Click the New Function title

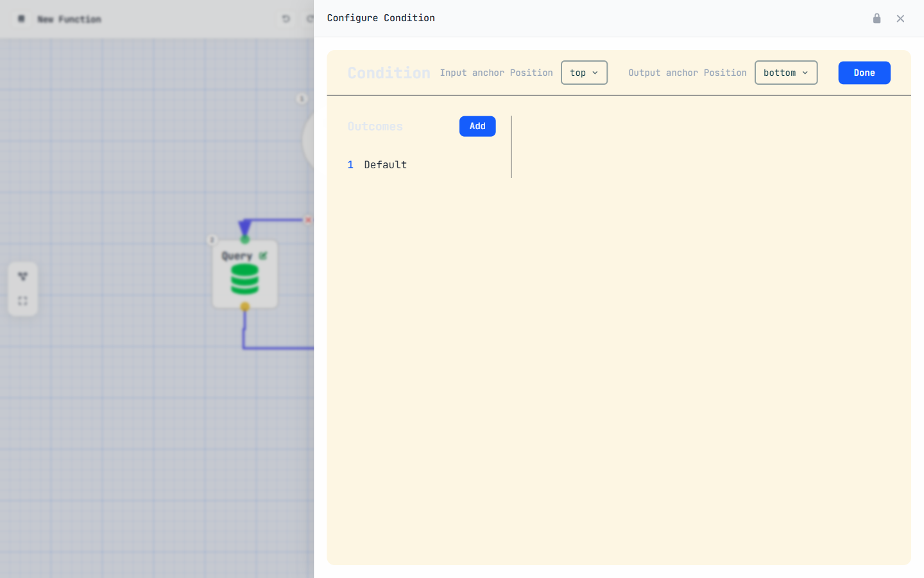click(x=69, y=19)
